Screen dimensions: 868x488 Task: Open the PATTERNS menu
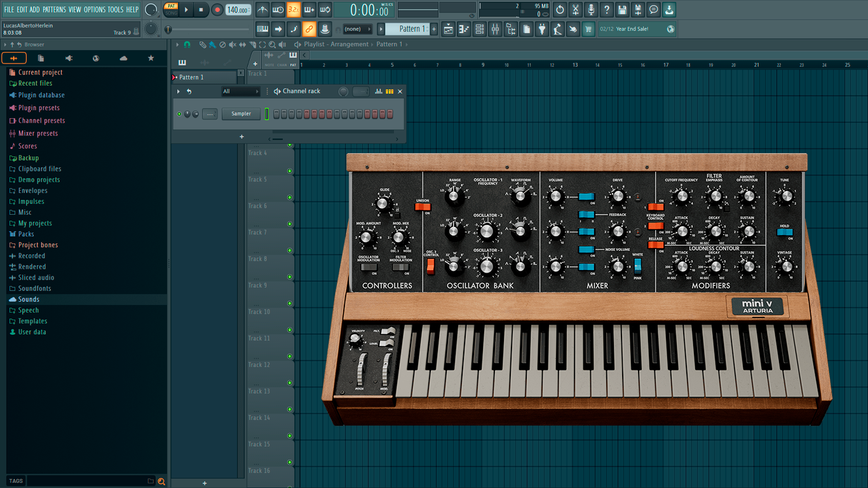click(54, 10)
